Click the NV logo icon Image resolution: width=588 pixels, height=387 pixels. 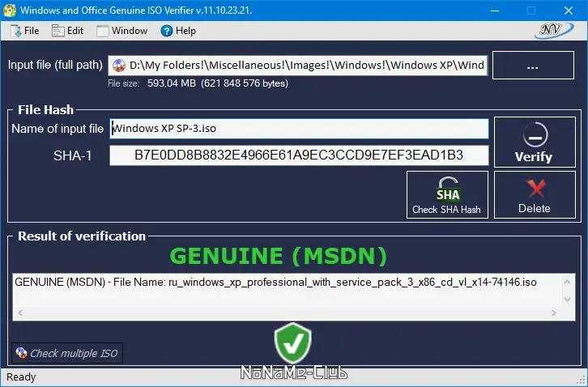click(x=554, y=31)
